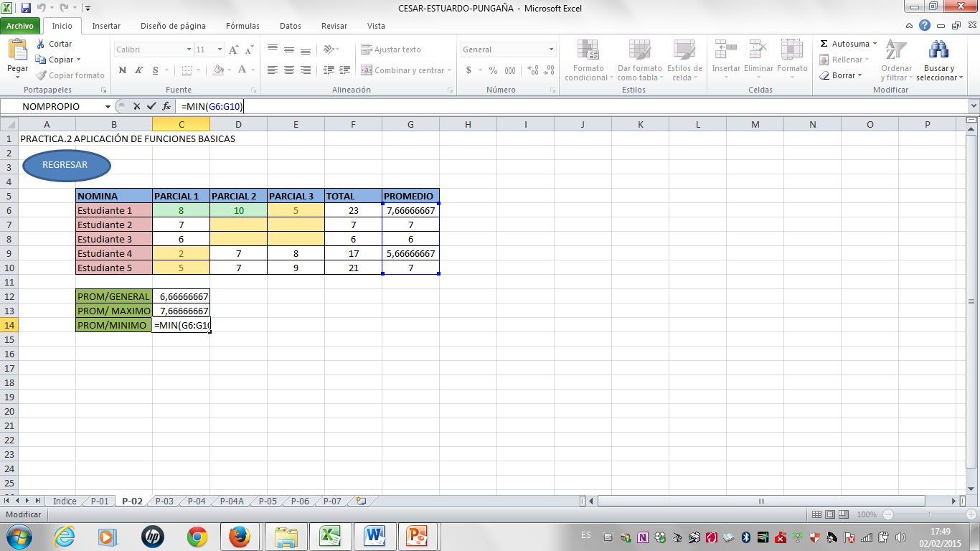Open the P-04A sheet tab
Screen dimensions: 980x551
230,501
